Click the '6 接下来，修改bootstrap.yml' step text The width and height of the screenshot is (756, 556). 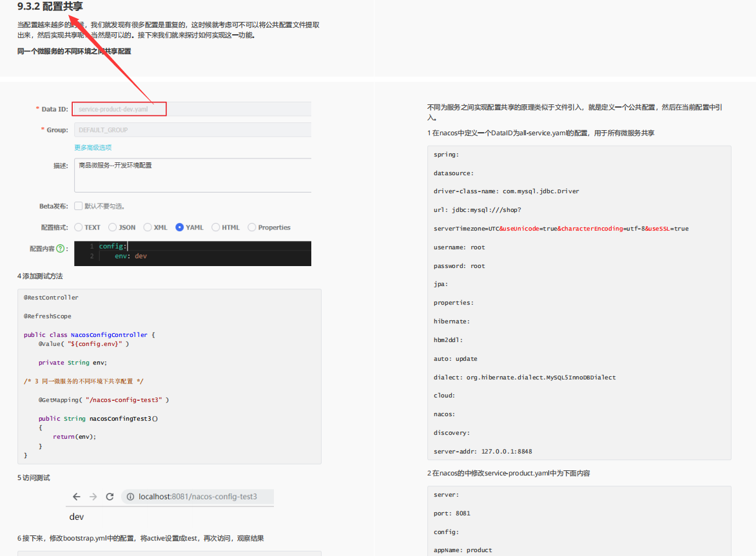(141, 539)
